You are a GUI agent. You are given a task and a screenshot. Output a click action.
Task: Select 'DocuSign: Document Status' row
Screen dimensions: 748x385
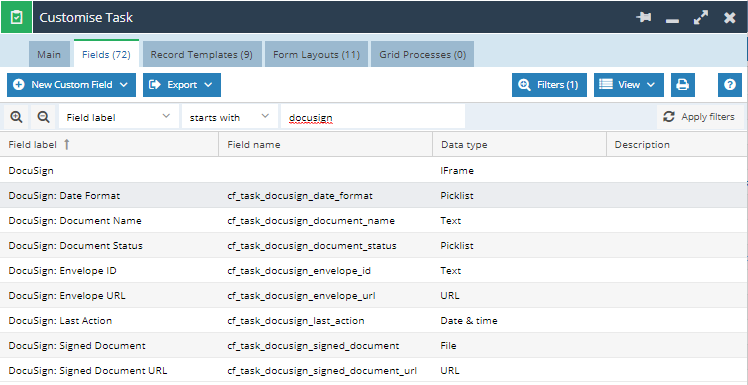(374, 246)
